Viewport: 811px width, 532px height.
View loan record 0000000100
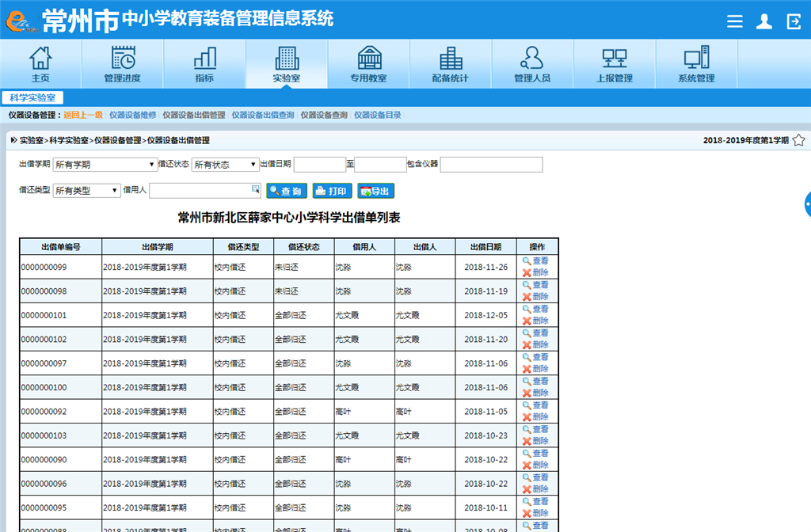click(536, 381)
